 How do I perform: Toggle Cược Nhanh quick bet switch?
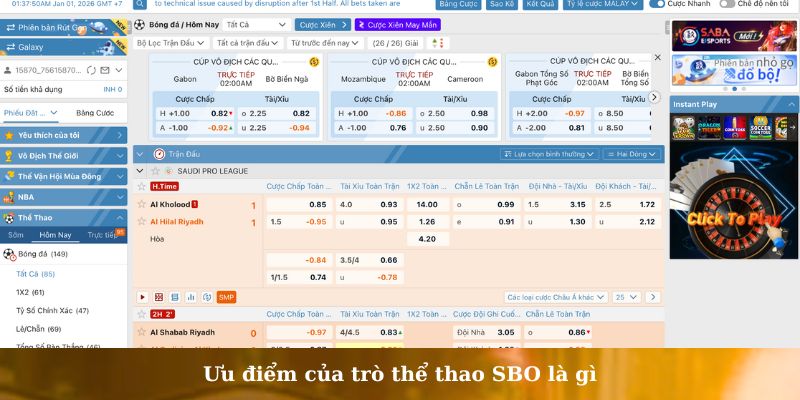point(657,4)
